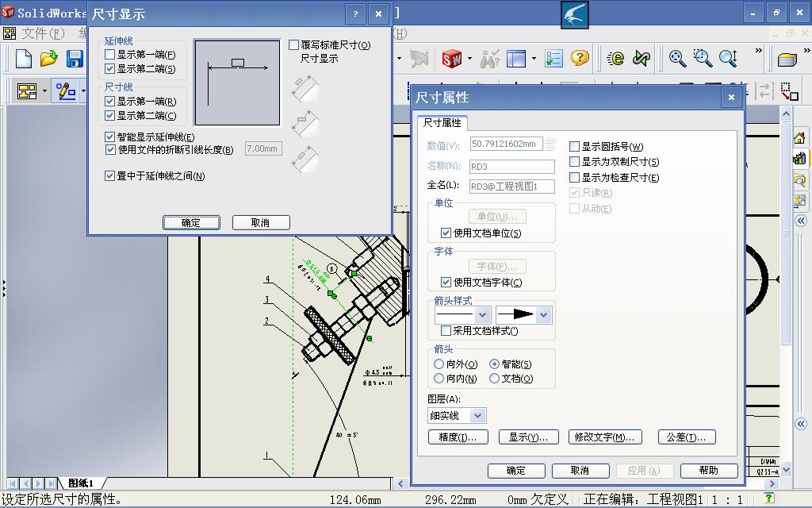Select the 图纸1 sheet tab
The height and width of the screenshot is (508, 812).
pyautogui.click(x=81, y=483)
